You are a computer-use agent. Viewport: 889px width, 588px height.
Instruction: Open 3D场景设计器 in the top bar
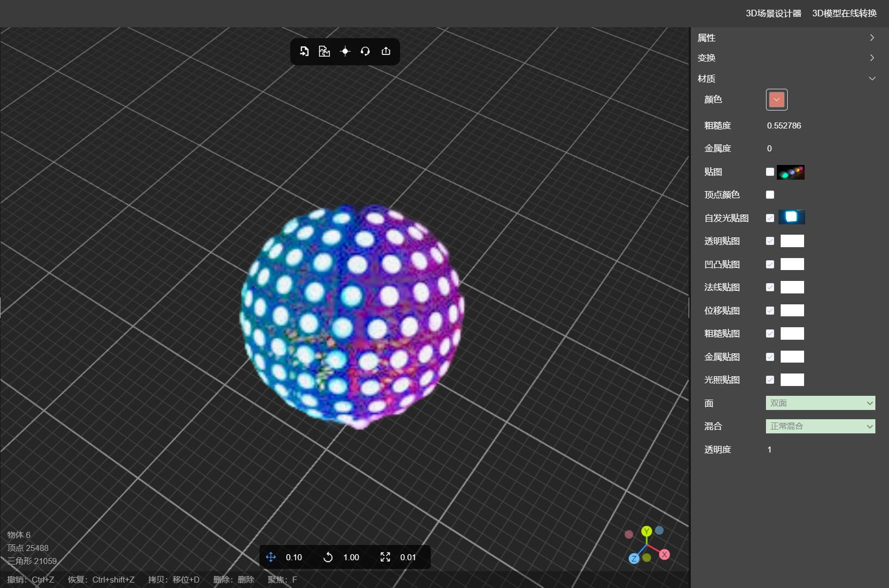click(x=773, y=14)
